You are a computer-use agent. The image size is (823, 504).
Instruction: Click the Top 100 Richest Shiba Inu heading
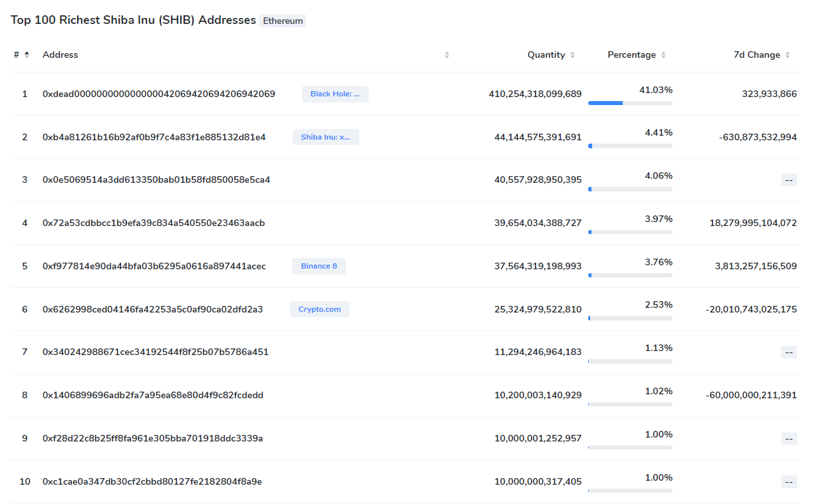pyautogui.click(x=133, y=20)
